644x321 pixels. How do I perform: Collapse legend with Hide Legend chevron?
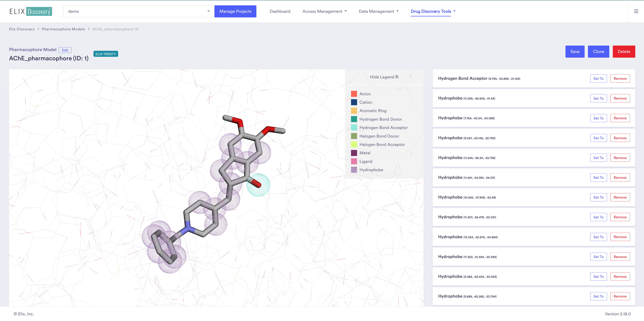coord(384,77)
